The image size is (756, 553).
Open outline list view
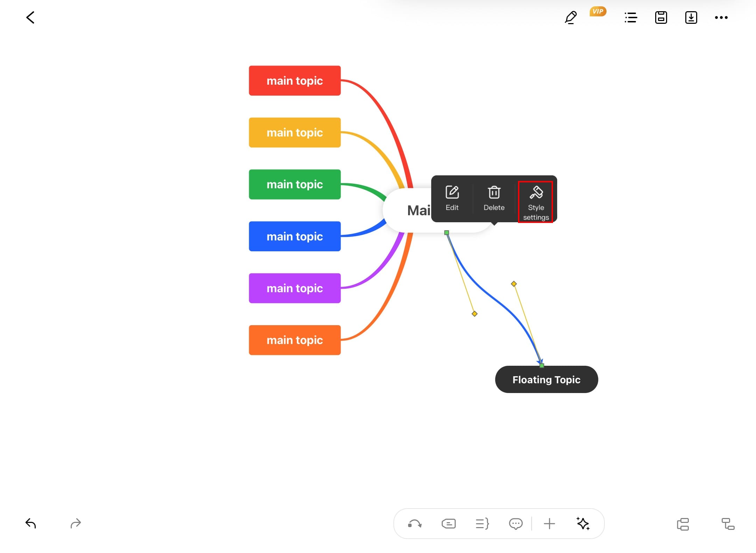[x=631, y=17]
